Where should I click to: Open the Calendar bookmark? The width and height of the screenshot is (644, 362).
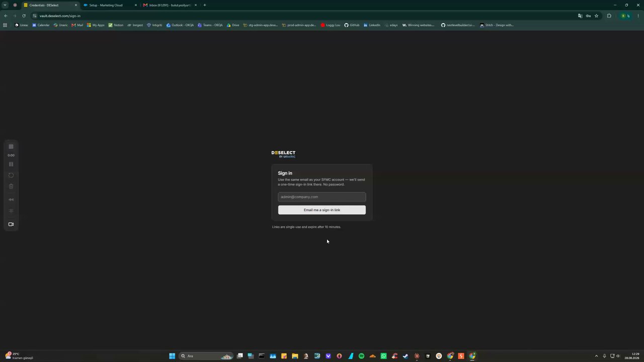(x=41, y=25)
